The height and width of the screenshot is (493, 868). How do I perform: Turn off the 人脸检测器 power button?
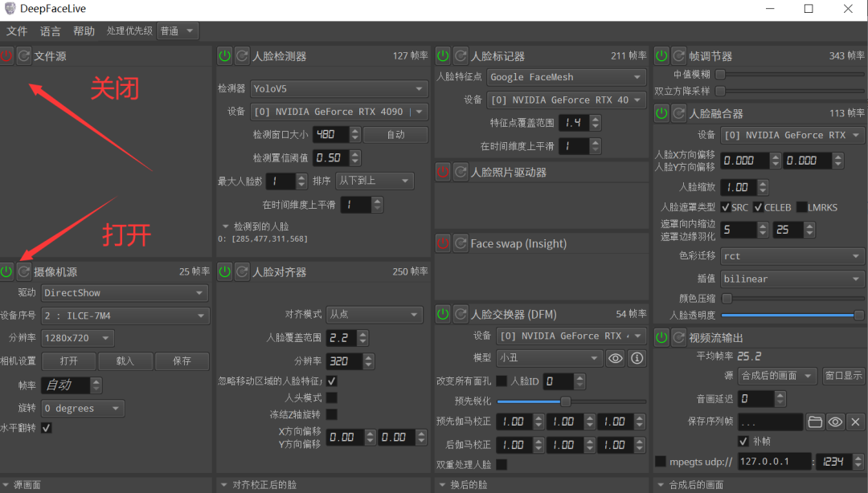click(224, 56)
